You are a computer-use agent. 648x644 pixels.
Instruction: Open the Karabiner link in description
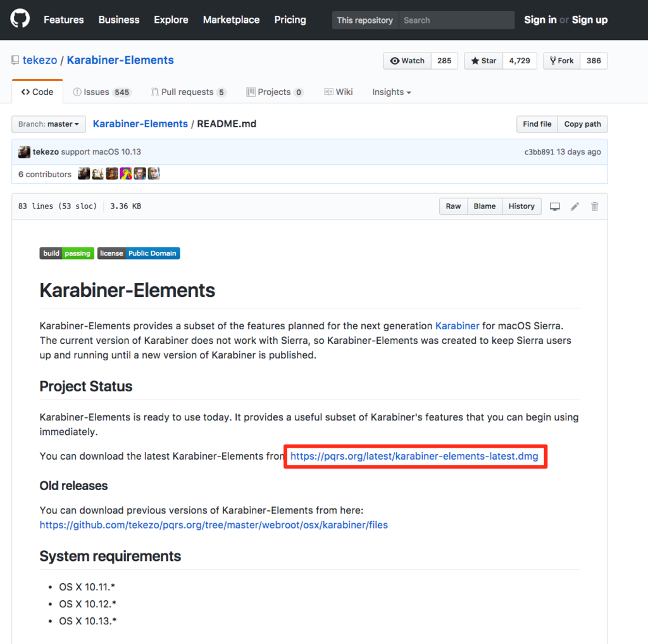coord(457,326)
